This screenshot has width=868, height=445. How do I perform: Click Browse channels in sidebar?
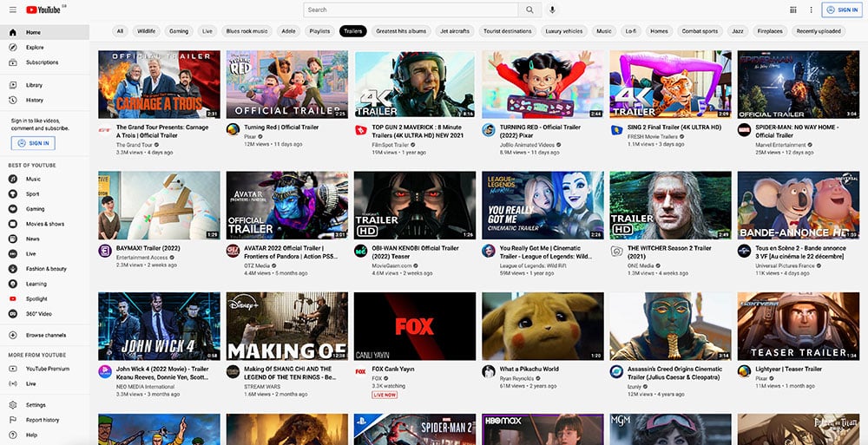tap(44, 336)
